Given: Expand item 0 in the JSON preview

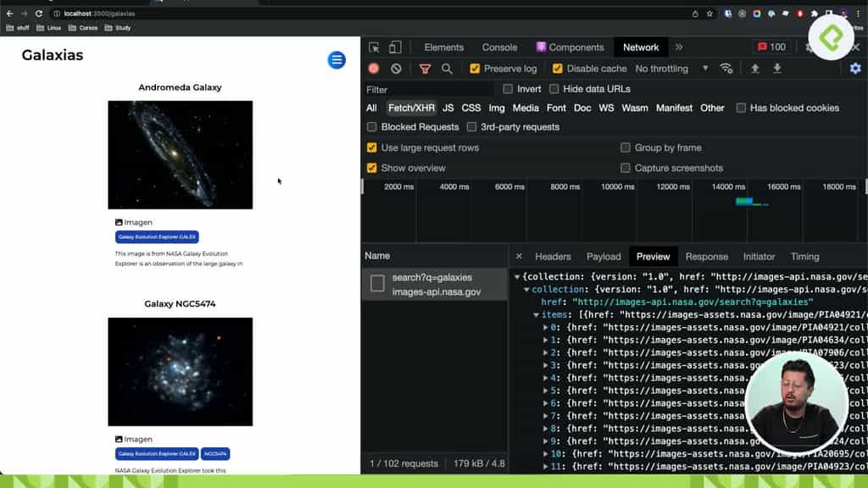Looking at the screenshot, I should click(547, 328).
